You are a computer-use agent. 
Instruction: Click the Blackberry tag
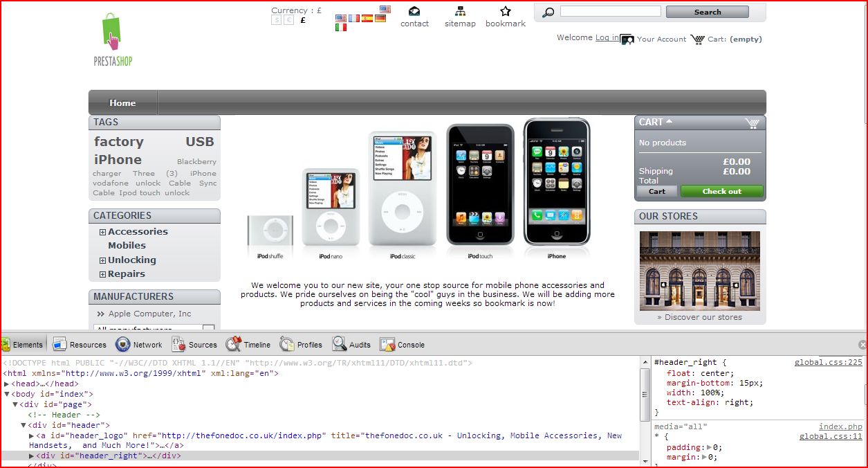(196, 162)
